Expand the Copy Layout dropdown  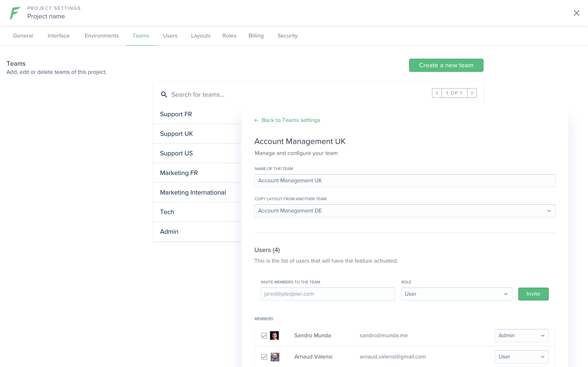pos(549,211)
